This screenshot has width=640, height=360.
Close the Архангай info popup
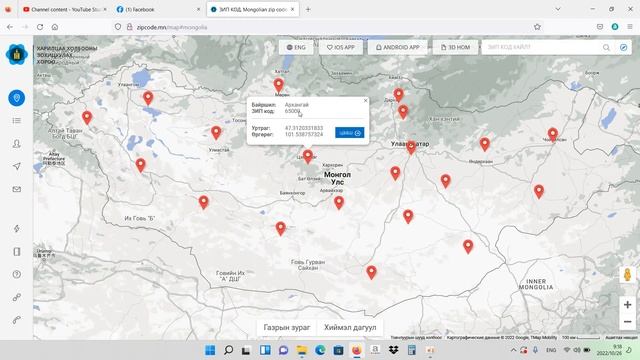pos(365,100)
